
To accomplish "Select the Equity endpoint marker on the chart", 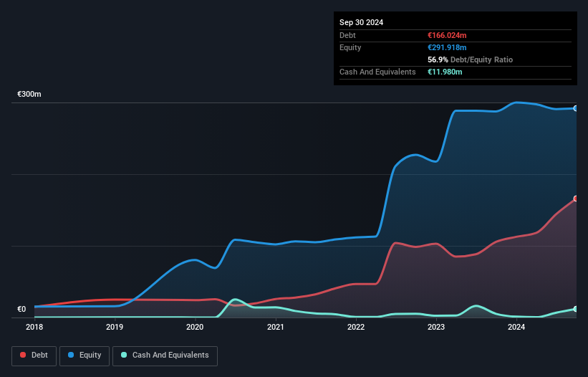I will click(x=576, y=108).
